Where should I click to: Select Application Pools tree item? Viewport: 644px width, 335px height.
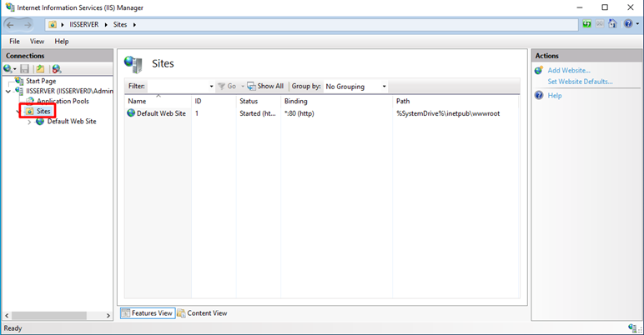click(63, 101)
